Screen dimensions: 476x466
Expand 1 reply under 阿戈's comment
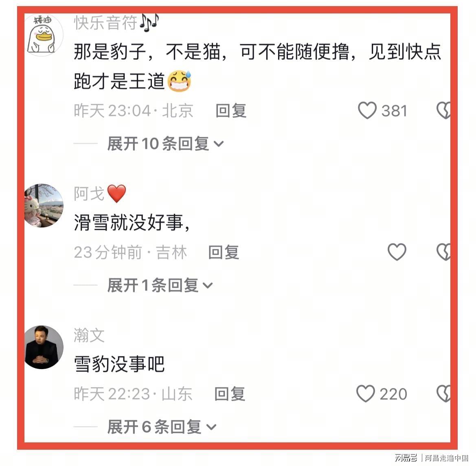[160, 285]
